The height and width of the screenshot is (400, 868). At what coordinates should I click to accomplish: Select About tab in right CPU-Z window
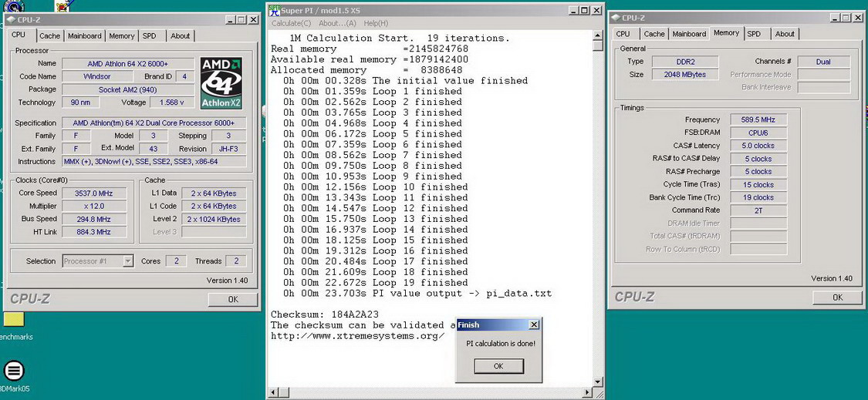tap(785, 34)
